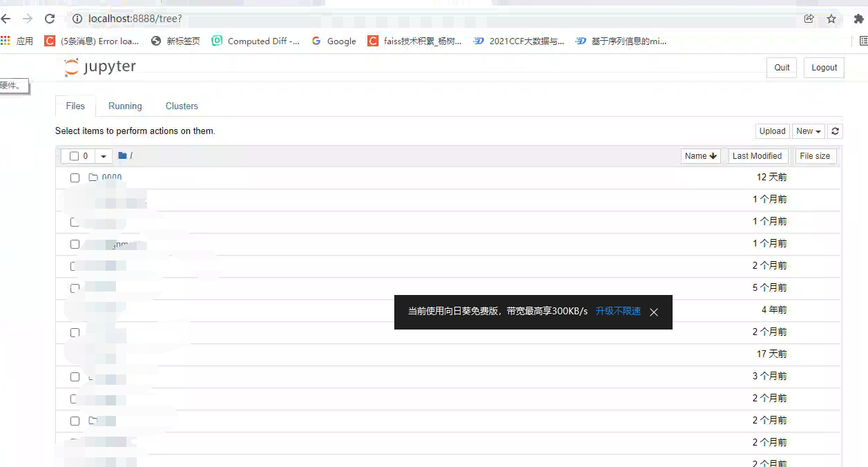Open the New dropdown menu
868x467 pixels.
tap(808, 131)
